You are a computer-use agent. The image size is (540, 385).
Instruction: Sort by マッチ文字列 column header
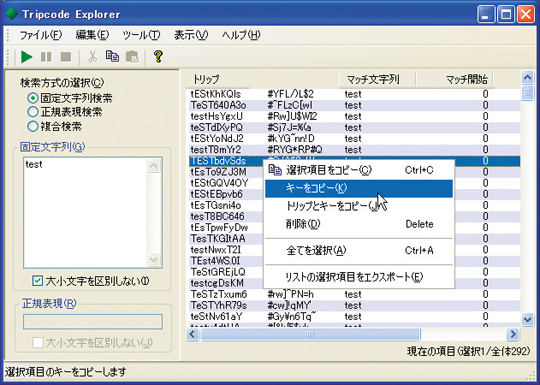point(377,80)
